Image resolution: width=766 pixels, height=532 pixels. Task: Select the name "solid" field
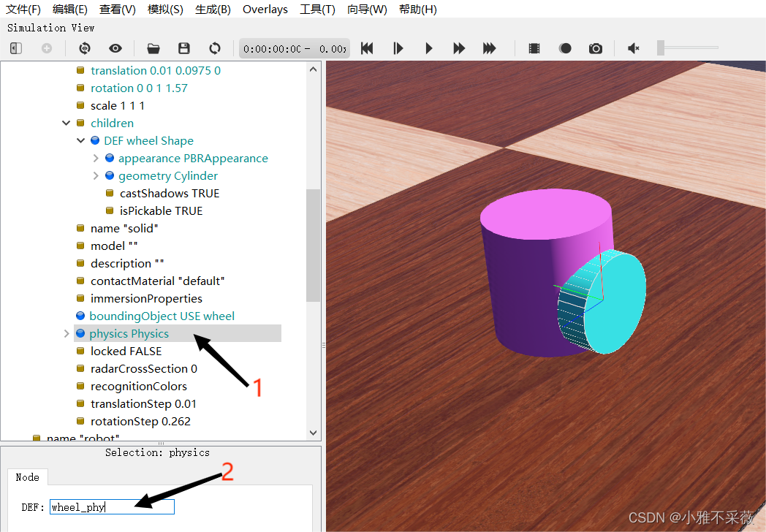pyautogui.click(x=124, y=229)
